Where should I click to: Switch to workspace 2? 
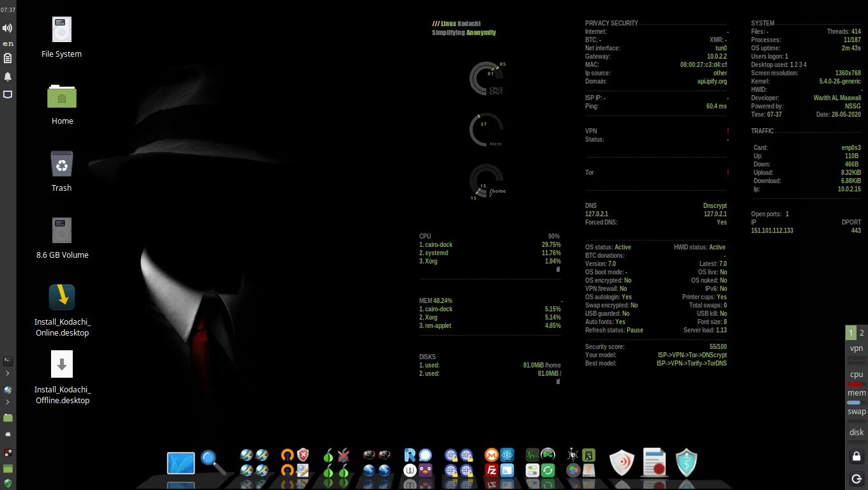862,332
